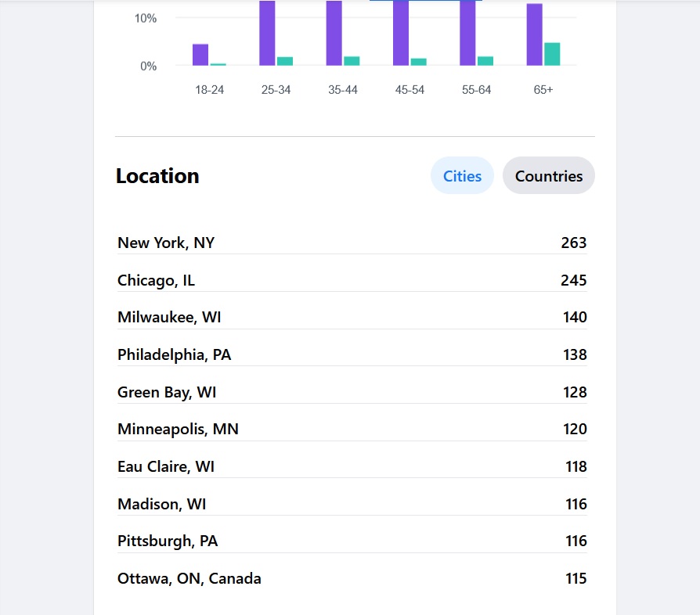Image resolution: width=700 pixels, height=615 pixels.
Task: Click the purple bar for ages 18-24
Action: (200, 55)
